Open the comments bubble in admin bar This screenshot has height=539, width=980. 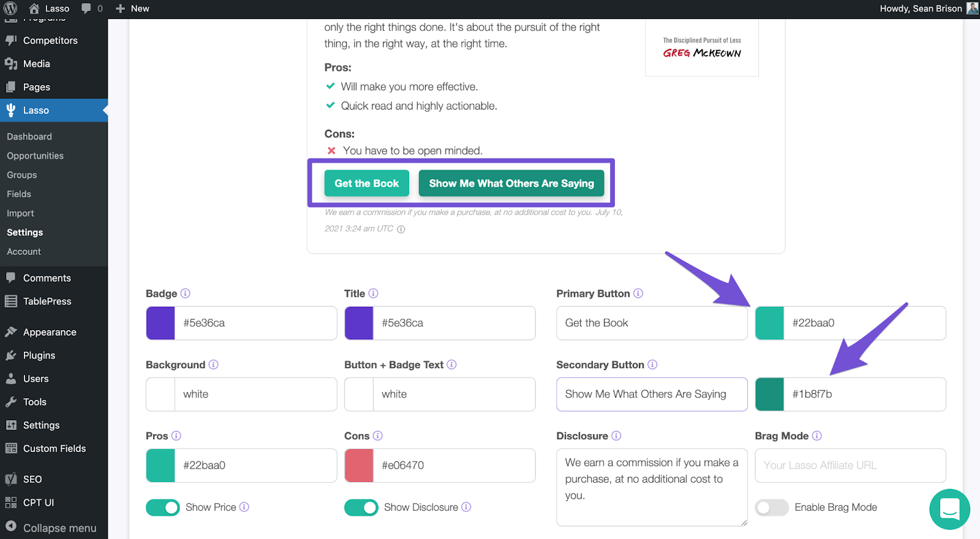pos(92,9)
